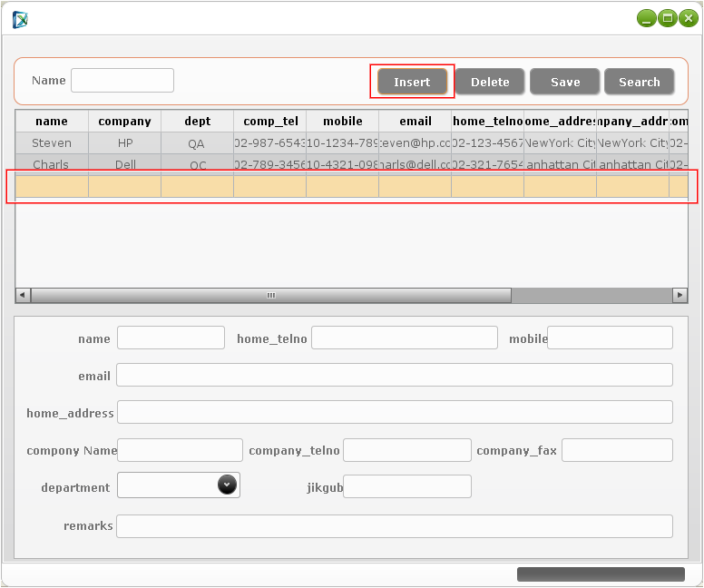The height and width of the screenshot is (588, 704).
Task: Click the remarks input field
Action: [395, 526]
